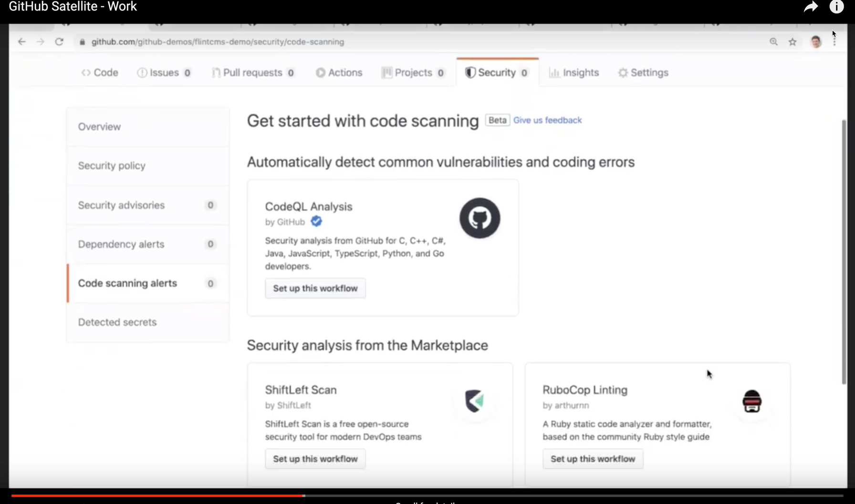Set up the ShiftLeft Scan workflow

[x=315, y=459]
